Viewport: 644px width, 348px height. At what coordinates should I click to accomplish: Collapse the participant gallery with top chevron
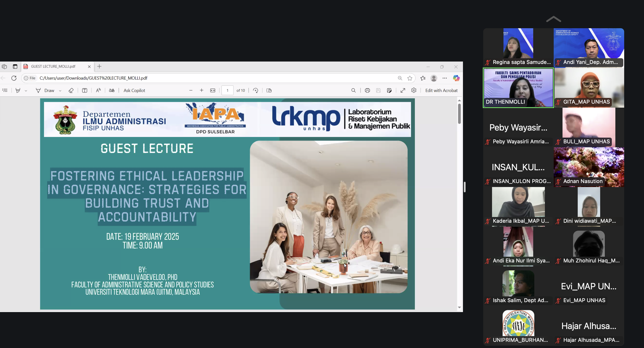(x=553, y=19)
